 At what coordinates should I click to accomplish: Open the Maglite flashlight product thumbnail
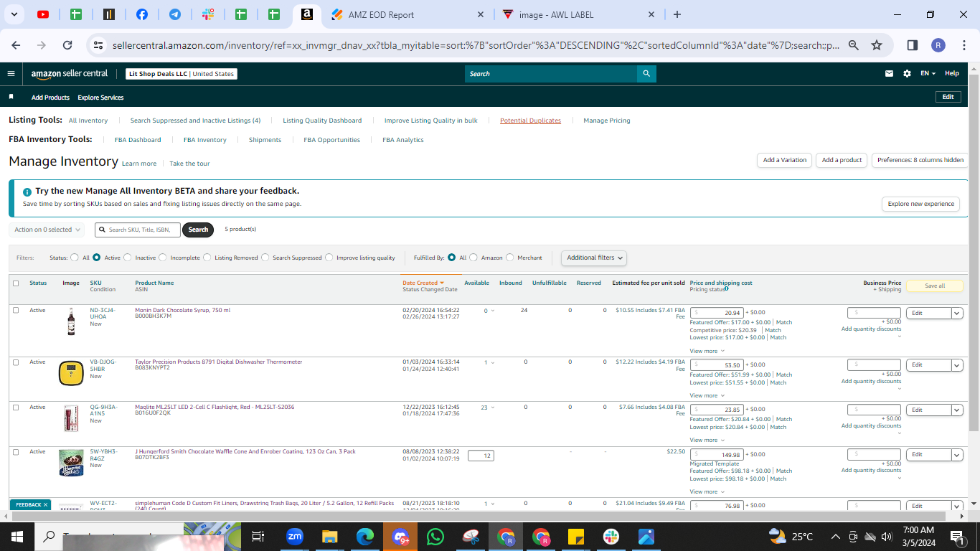pos(71,418)
